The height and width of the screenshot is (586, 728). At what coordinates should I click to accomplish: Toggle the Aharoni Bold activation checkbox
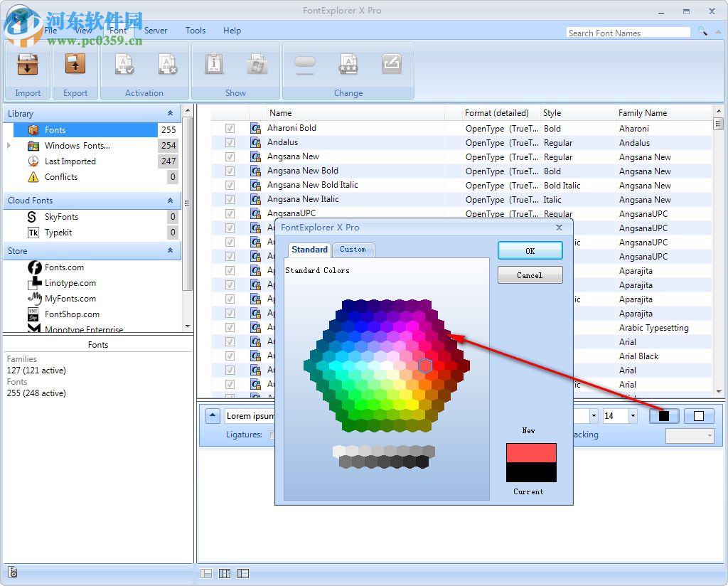click(x=230, y=129)
